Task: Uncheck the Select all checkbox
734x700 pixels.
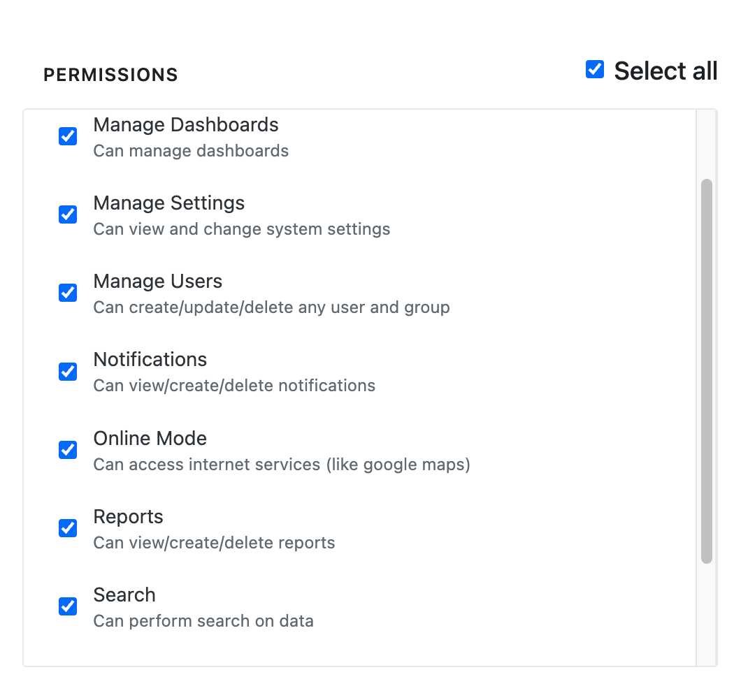Action: [595, 69]
